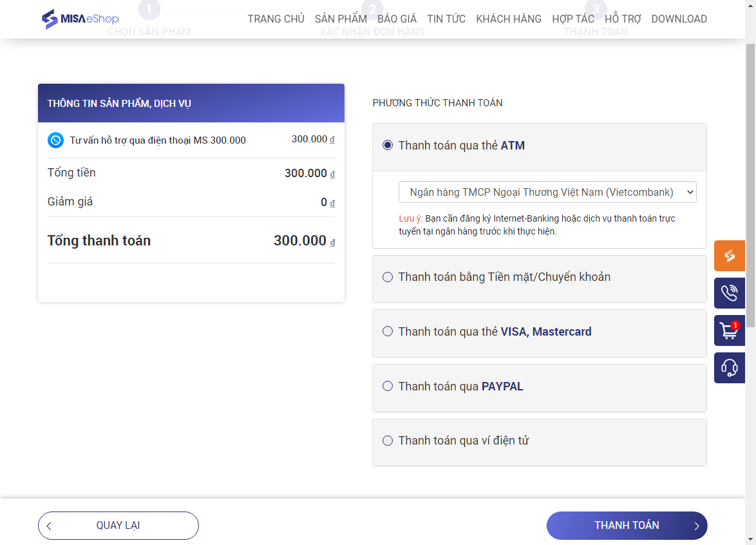Pick the PAYPAL payment radio

(x=388, y=387)
